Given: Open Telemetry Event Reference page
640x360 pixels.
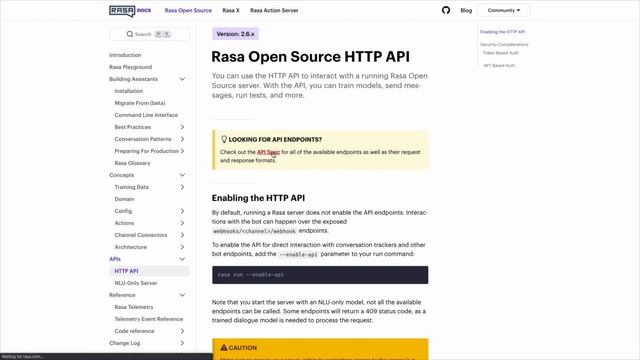Looking at the screenshot, I should 149,319.
